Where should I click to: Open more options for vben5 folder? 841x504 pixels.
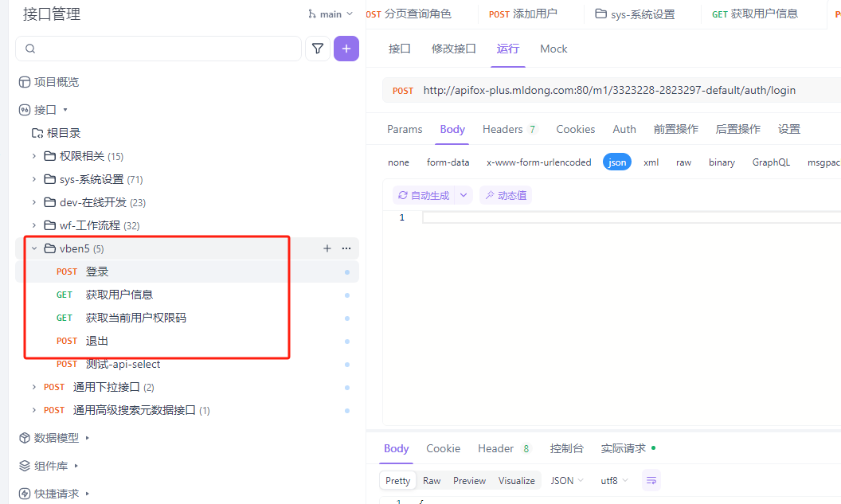(x=346, y=248)
